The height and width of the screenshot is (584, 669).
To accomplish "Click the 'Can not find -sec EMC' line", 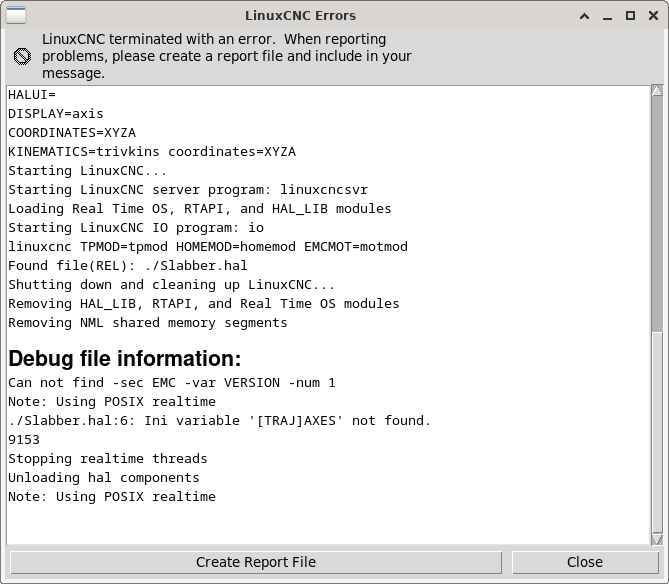I will click(x=172, y=383).
